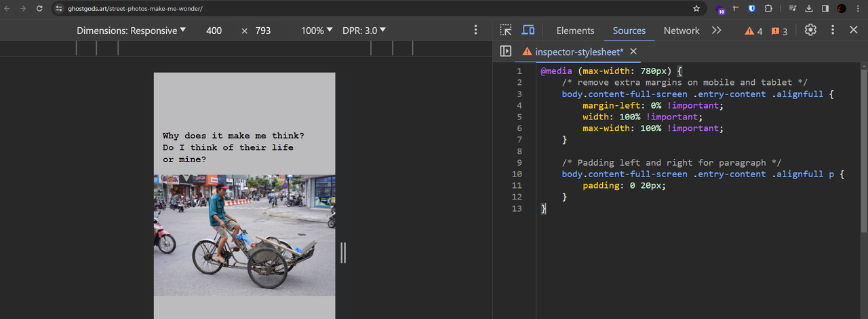Viewport: 868px width, 319px height.
Task: Activate the inspect element picker tool
Action: point(506,30)
